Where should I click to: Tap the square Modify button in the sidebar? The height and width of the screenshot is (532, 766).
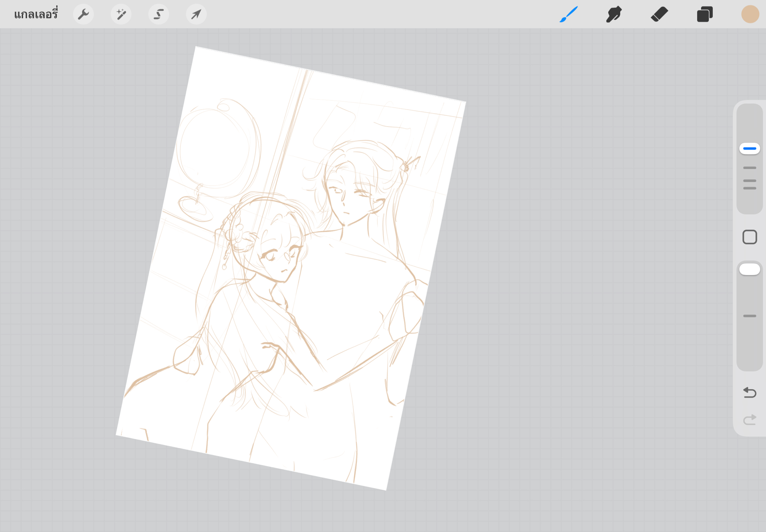[750, 237]
